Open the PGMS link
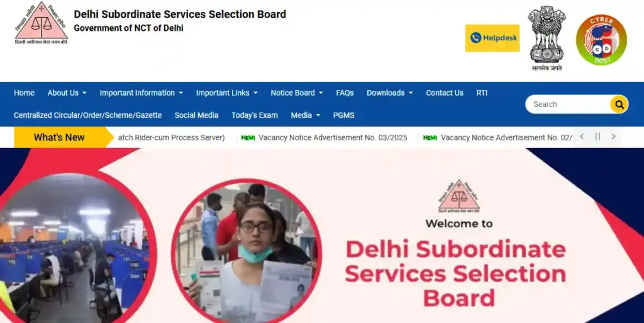This screenshot has width=644, height=323. click(x=344, y=115)
